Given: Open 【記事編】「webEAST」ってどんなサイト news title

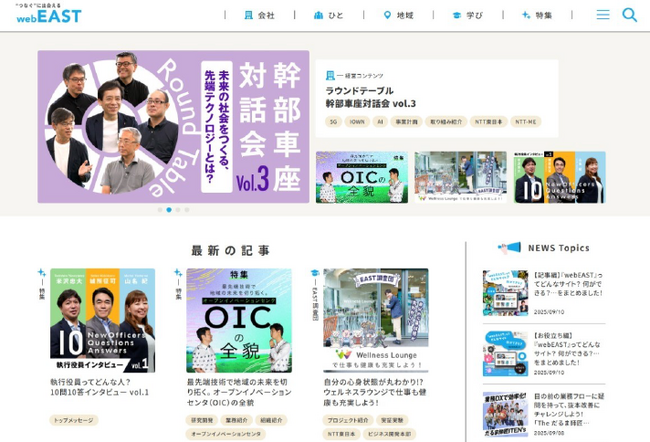Looking at the screenshot, I should 568,284.
